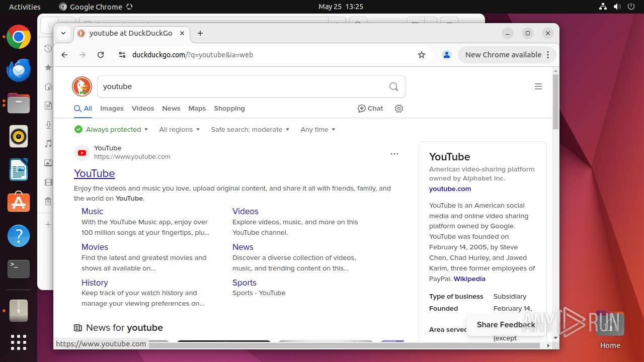Open the Wikipedia link in the info panel
This screenshot has height=362, width=644.
point(469,279)
